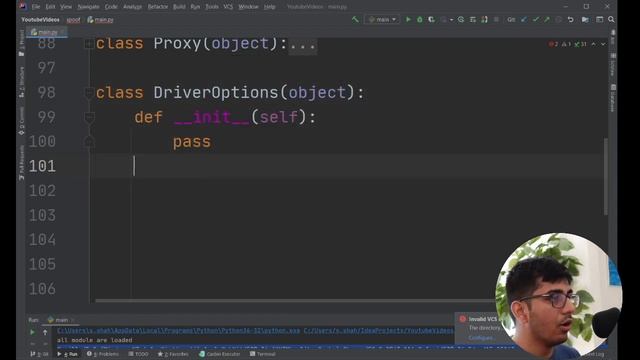Image resolution: width=640 pixels, height=360 pixels.
Task: Open the Edit menu
Action: pos(50,7)
